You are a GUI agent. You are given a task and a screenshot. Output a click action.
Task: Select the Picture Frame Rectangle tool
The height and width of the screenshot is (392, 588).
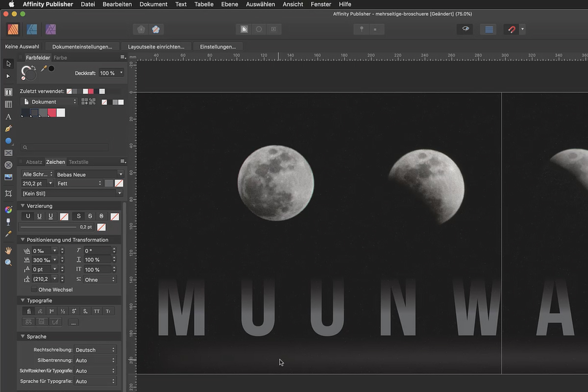pos(8,153)
